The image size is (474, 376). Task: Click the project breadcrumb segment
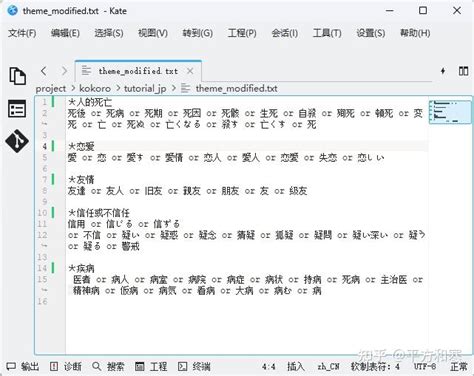click(51, 89)
